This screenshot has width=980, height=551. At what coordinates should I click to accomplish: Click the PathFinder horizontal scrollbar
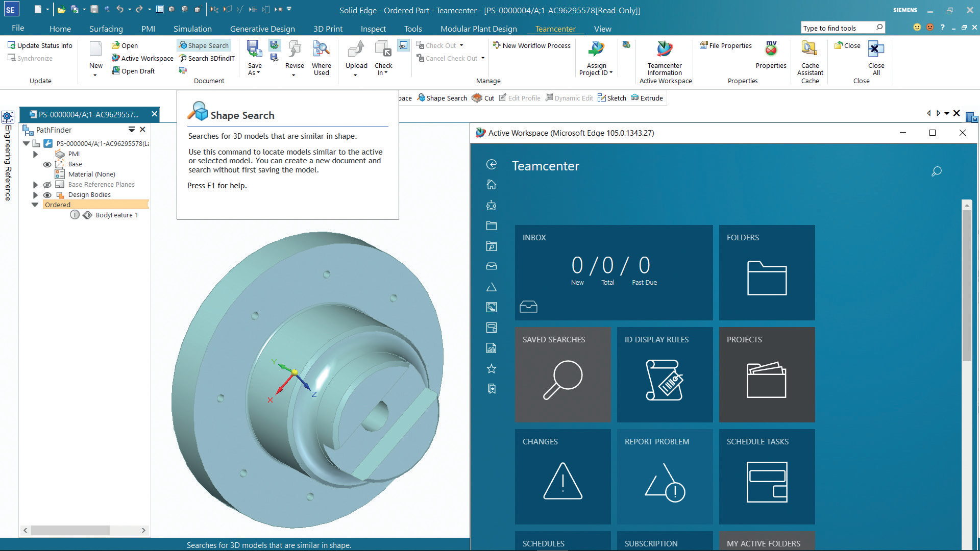70,530
